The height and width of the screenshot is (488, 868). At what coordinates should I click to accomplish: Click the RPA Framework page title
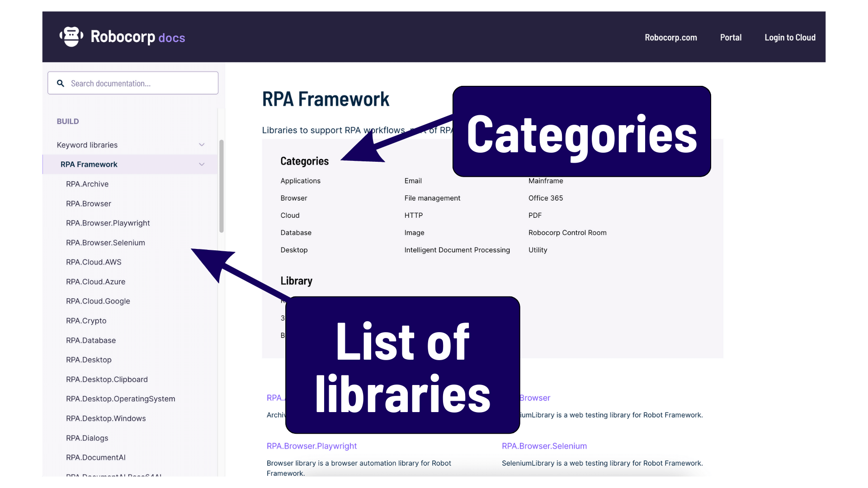point(325,99)
